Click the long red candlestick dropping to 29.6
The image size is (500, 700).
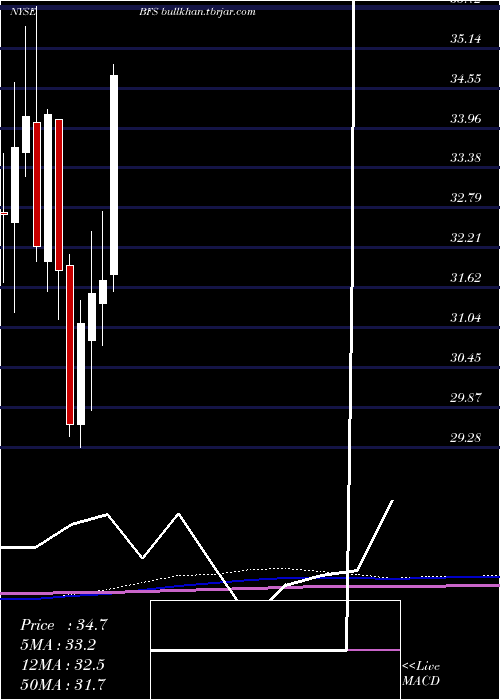coord(70,345)
